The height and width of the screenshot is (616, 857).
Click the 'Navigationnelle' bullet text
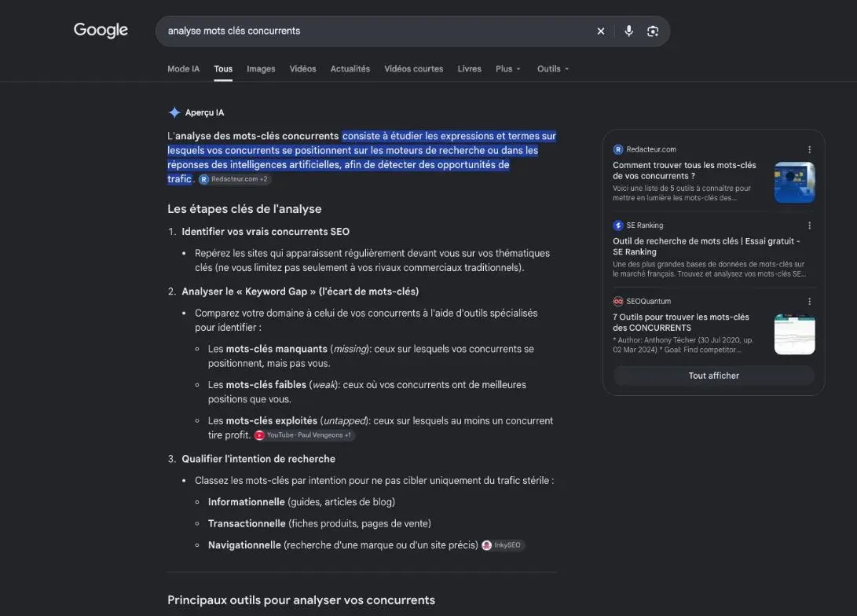point(244,545)
